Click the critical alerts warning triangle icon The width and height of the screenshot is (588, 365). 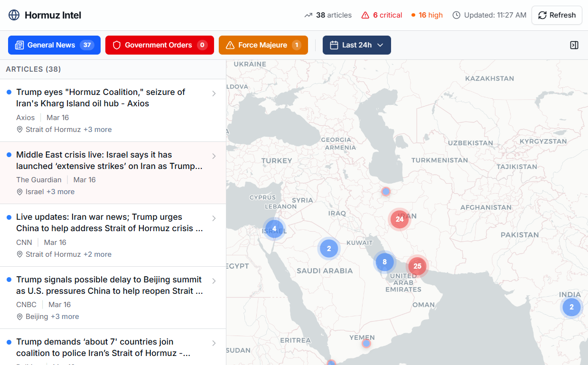click(x=365, y=15)
